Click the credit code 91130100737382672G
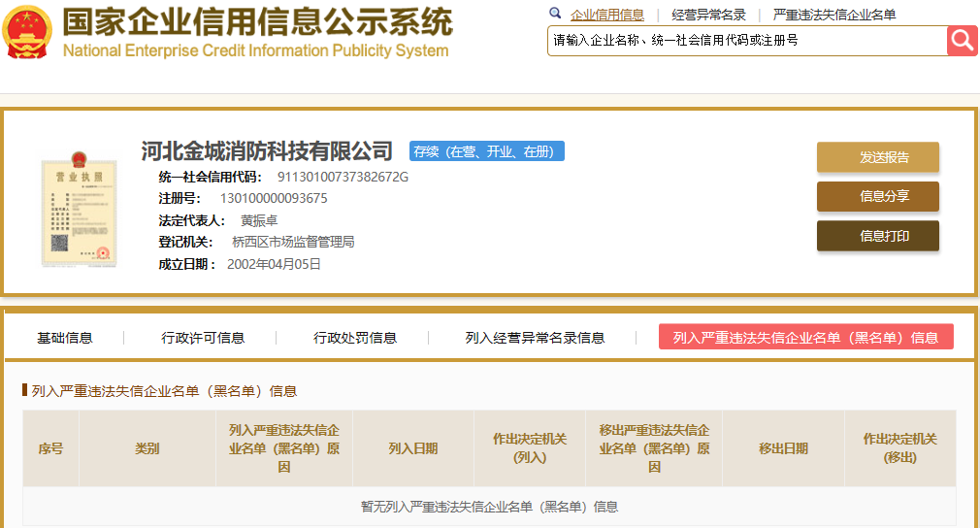 343,177
